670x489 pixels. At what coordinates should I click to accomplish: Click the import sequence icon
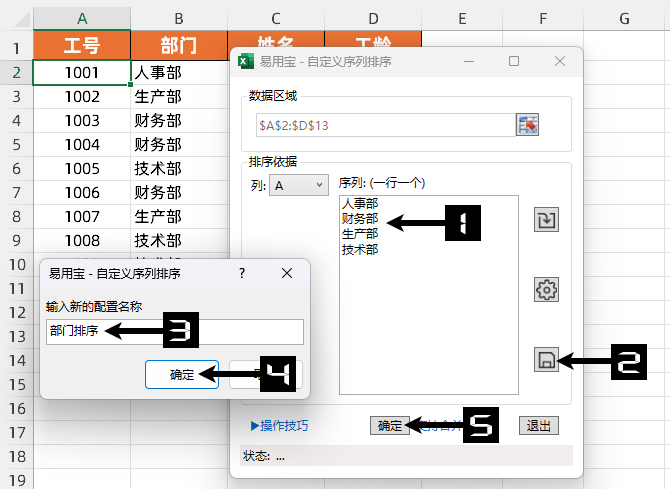[547, 220]
